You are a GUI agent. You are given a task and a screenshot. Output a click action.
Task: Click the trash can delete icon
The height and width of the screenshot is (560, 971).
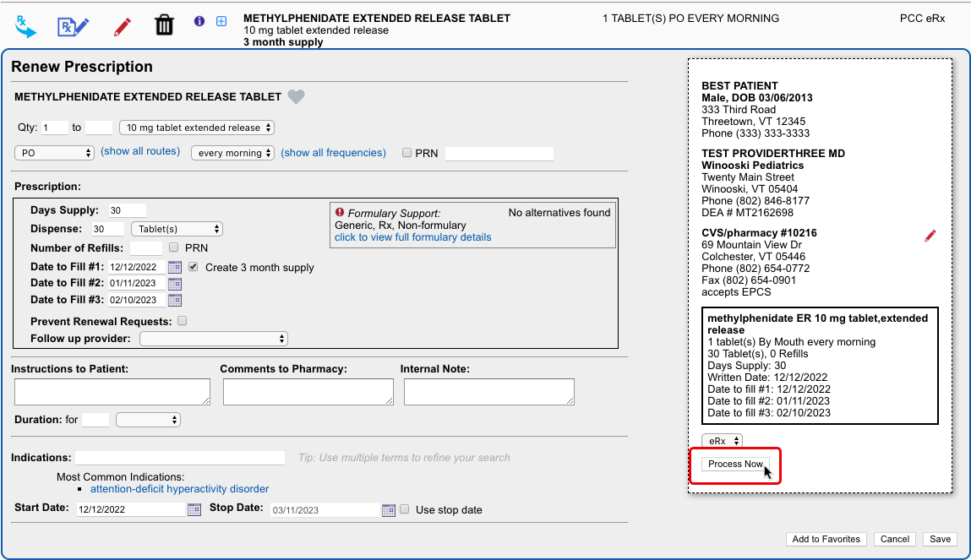pos(164,25)
